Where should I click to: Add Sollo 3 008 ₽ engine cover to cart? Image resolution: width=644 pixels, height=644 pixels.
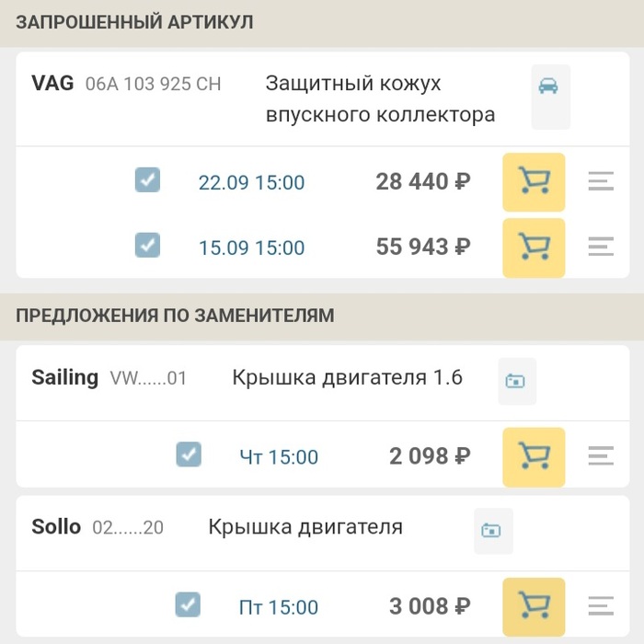click(534, 607)
